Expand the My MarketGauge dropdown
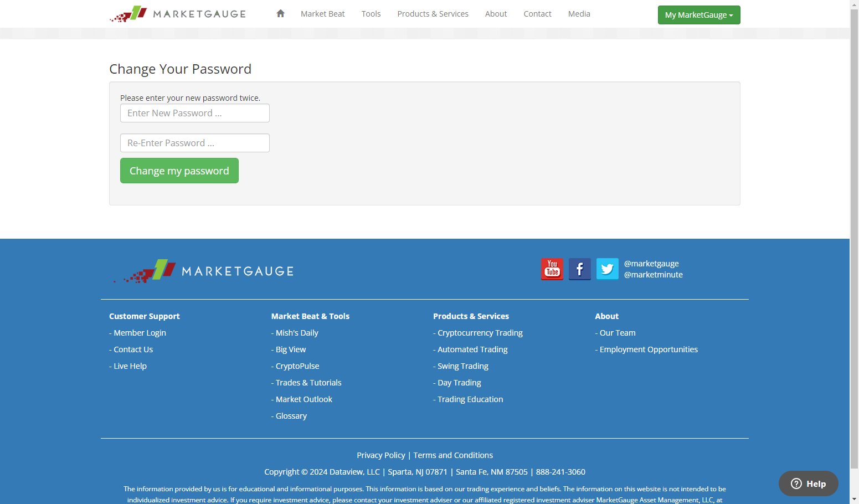 point(699,15)
